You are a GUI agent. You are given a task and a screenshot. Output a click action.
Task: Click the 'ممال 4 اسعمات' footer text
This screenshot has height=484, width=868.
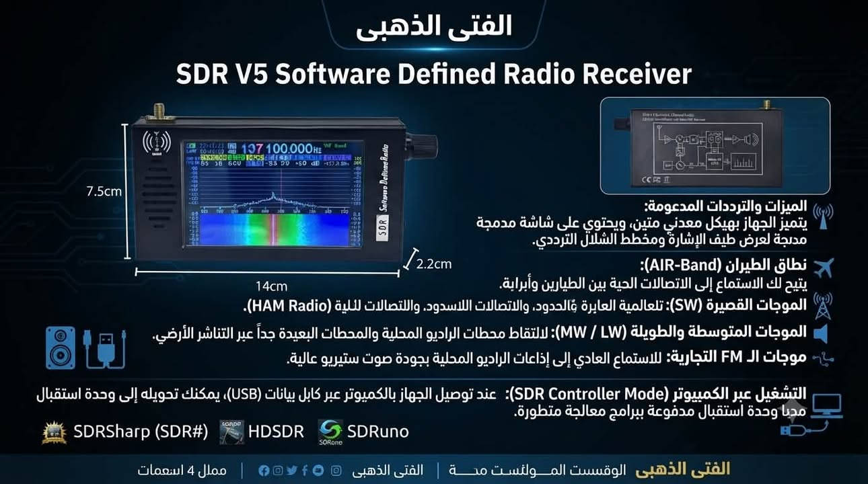[182, 471]
